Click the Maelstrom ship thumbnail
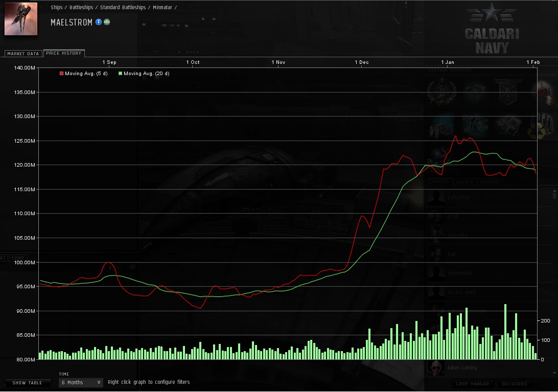Viewport: 558px width, 392px height. point(20,19)
